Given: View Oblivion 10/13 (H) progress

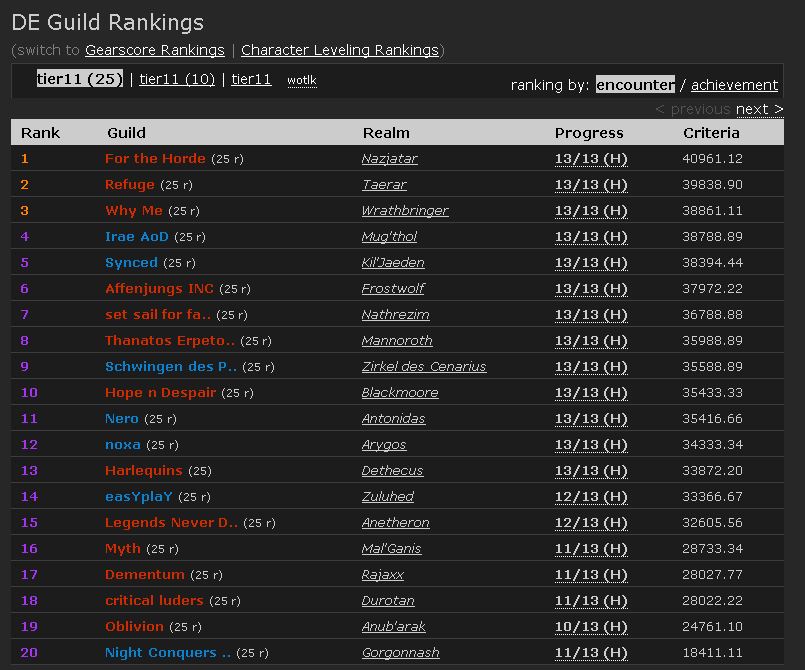Looking at the screenshot, I should (x=591, y=627).
